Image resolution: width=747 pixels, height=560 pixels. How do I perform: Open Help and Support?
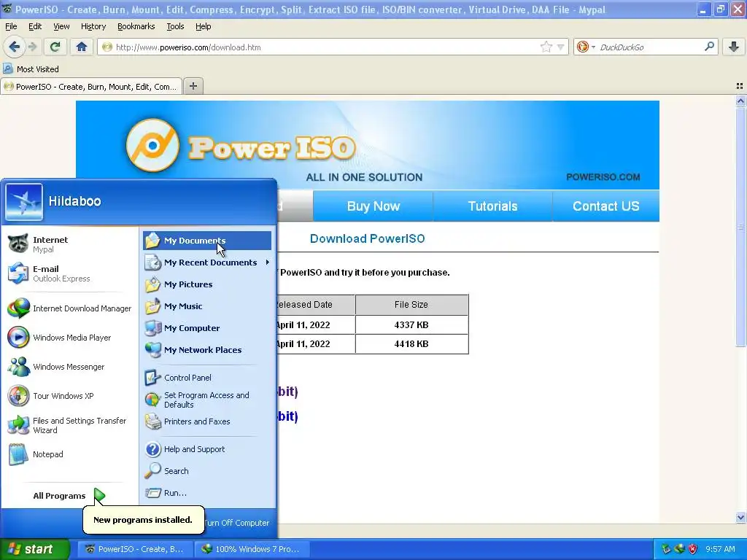[207, 449]
